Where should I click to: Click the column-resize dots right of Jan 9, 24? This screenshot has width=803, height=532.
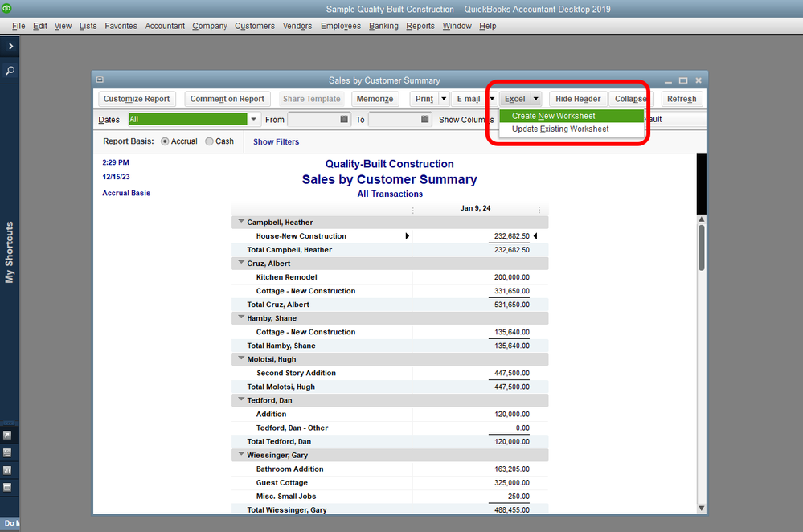click(x=539, y=210)
